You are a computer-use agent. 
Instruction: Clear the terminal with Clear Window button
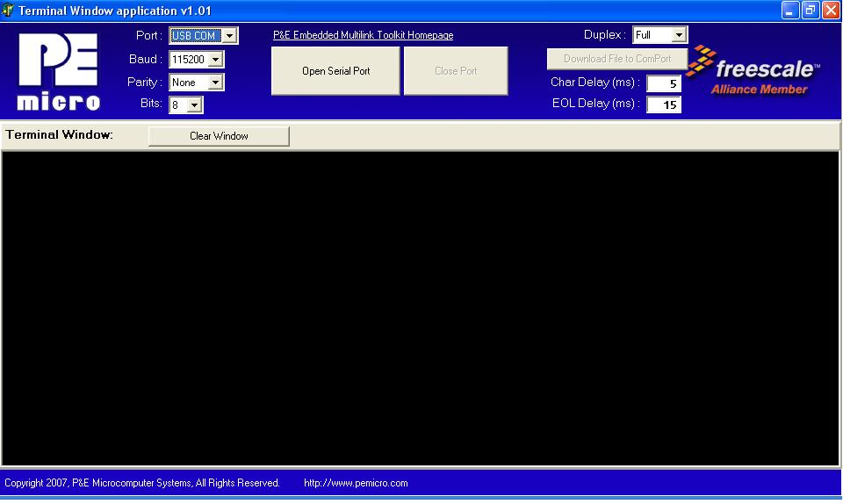pyautogui.click(x=219, y=136)
